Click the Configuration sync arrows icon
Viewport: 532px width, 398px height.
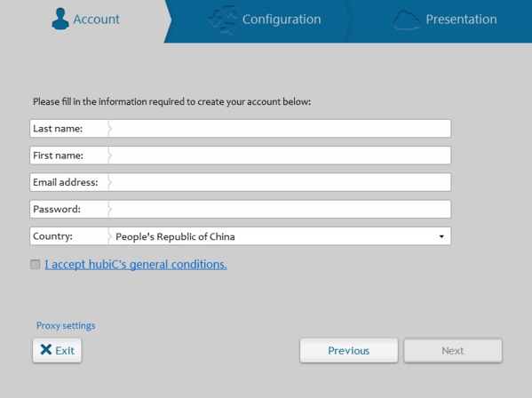pos(223,20)
